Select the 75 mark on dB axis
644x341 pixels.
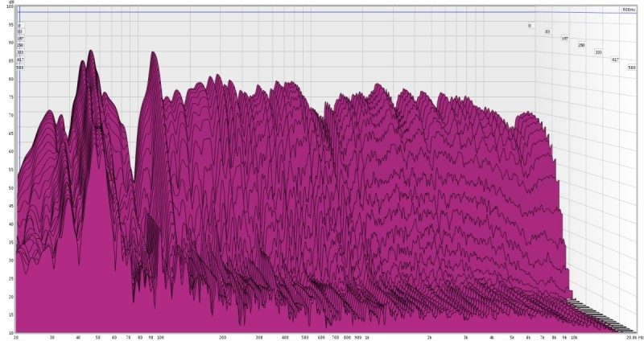11,97
